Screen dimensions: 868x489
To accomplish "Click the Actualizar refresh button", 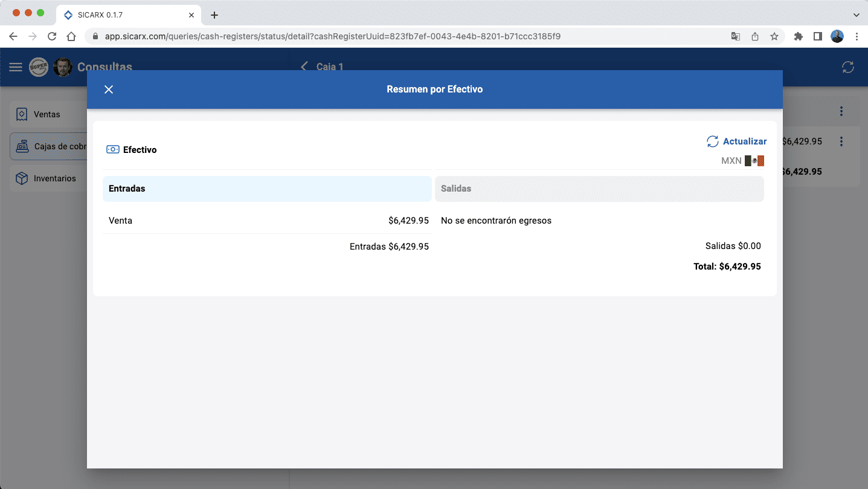I will coord(736,141).
